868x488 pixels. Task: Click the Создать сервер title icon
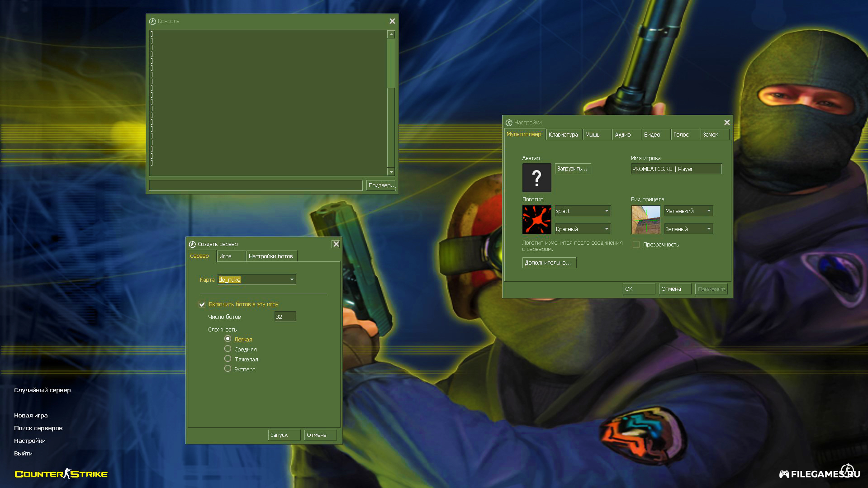[x=192, y=244]
